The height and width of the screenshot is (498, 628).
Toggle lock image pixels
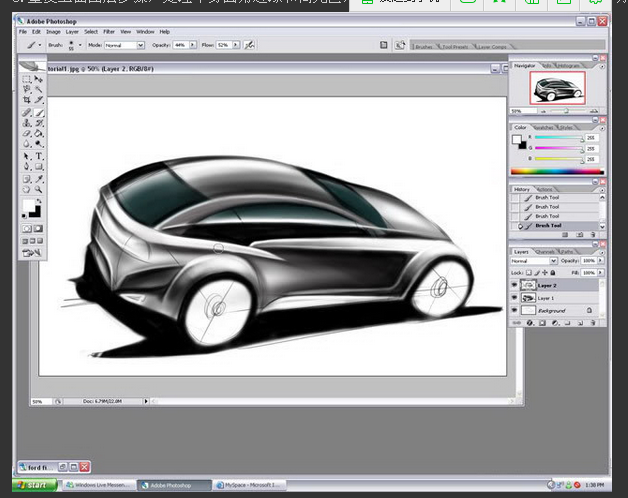pos(537,272)
